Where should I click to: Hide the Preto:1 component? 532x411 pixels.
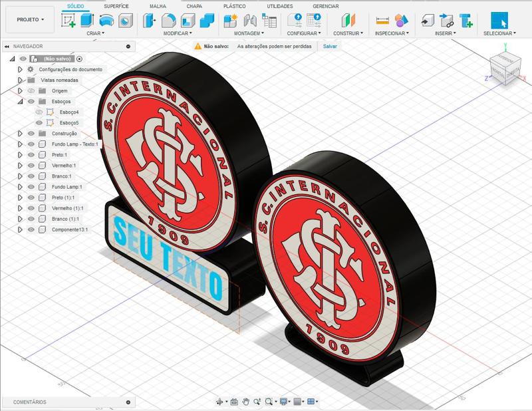point(31,155)
